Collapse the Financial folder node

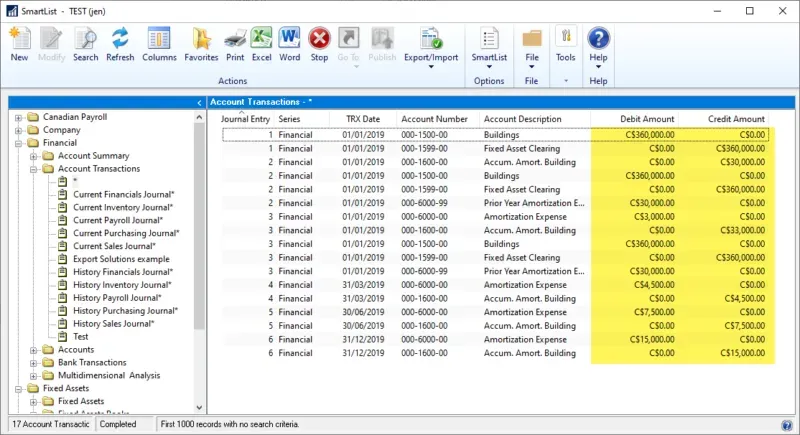click(19, 143)
